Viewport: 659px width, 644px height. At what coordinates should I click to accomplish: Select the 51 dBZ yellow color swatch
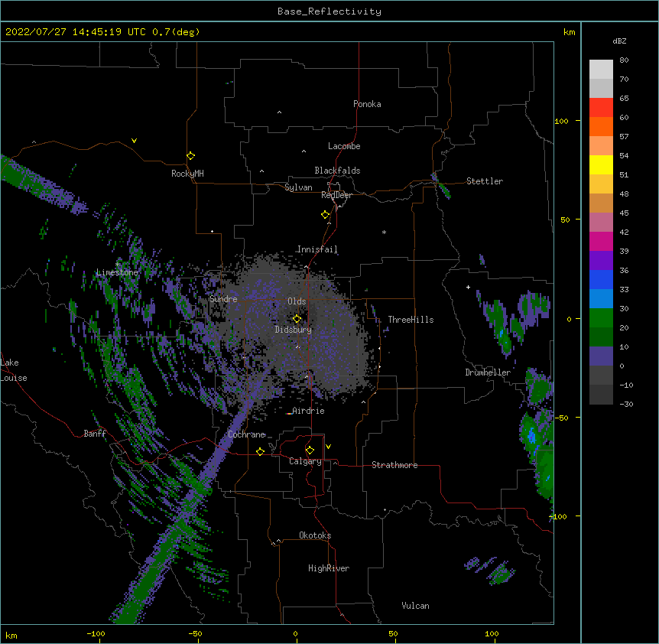click(x=601, y=164)
